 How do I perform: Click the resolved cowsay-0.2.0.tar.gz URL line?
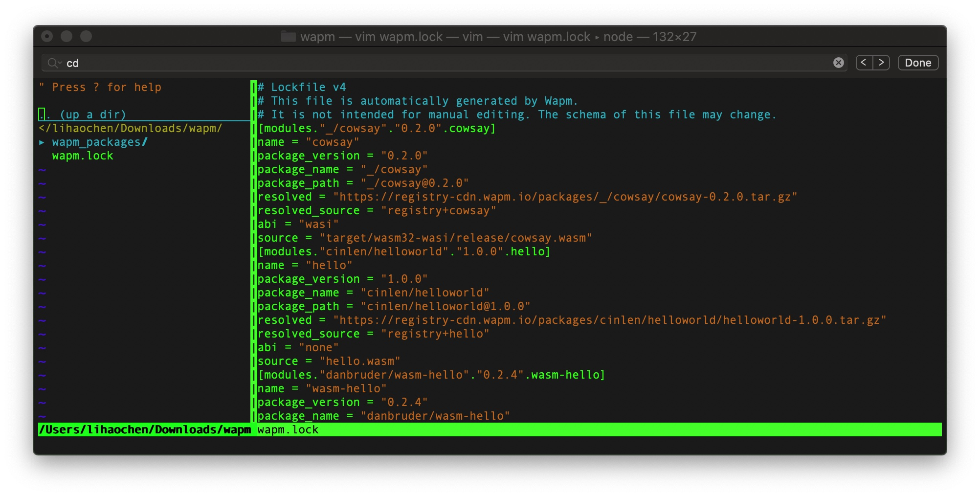(528, 197)
